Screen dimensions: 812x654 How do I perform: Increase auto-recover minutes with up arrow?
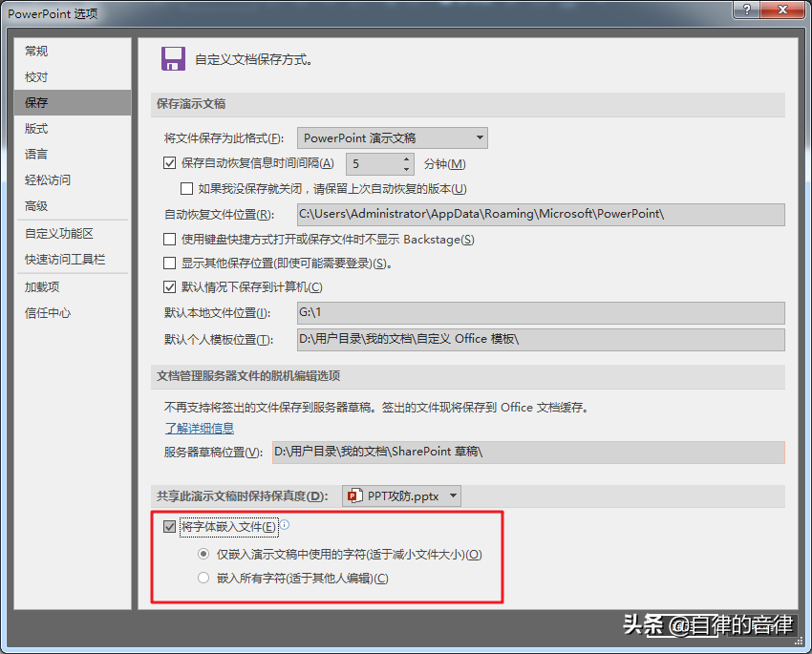[x=407, y=158]
